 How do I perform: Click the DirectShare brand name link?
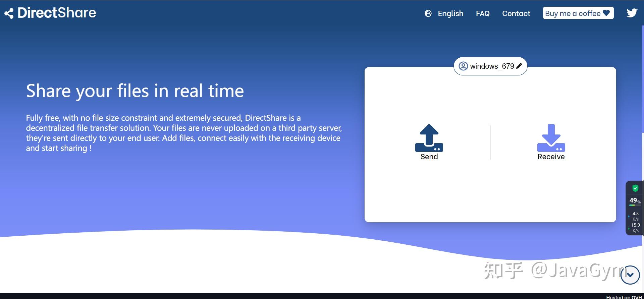pos(57,13)
